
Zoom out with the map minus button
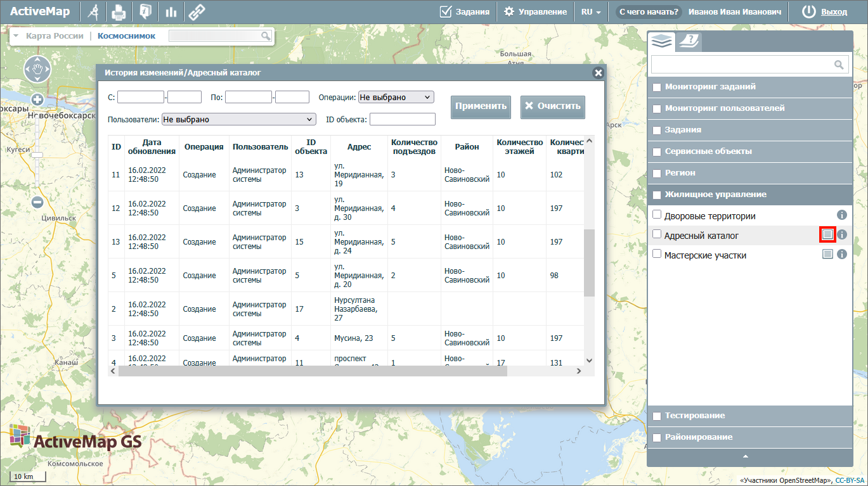[37, 202]
